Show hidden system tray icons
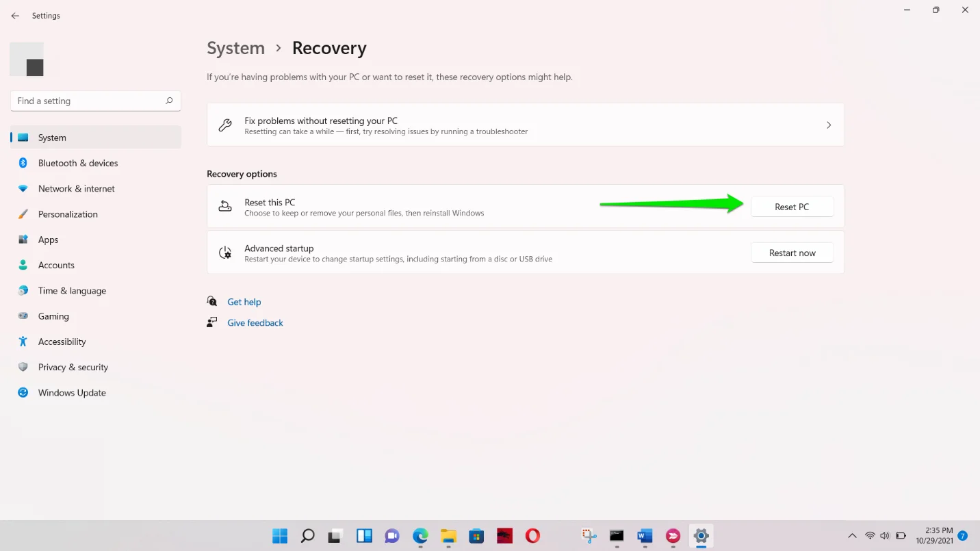Viewport: 980px width, 551px height. coord(852,536)
